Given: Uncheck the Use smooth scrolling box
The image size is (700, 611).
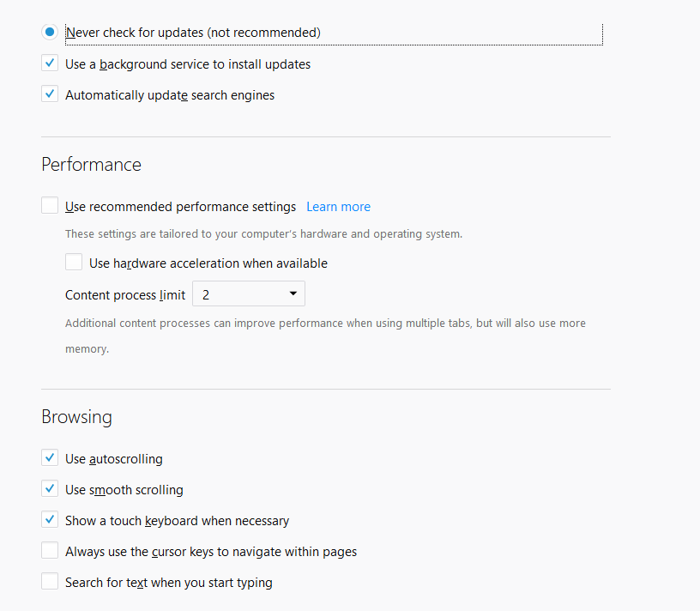Looking at the screenshot, I should click(x=50, y=489).
